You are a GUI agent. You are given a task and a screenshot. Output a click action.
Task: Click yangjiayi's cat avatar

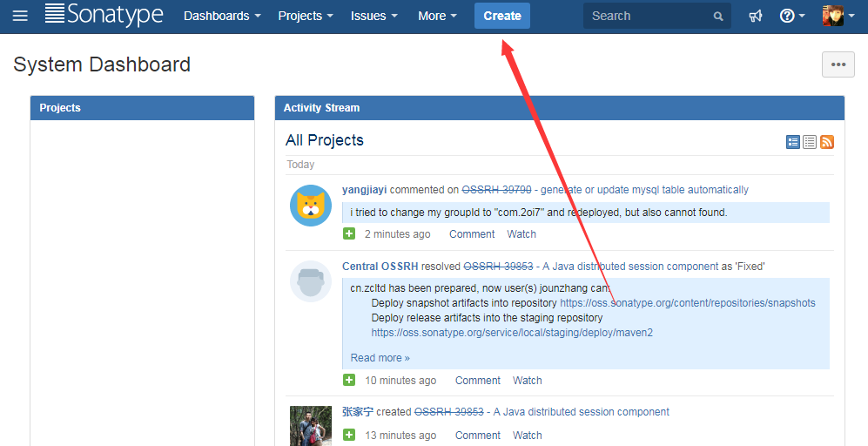(x=311, y=206)
